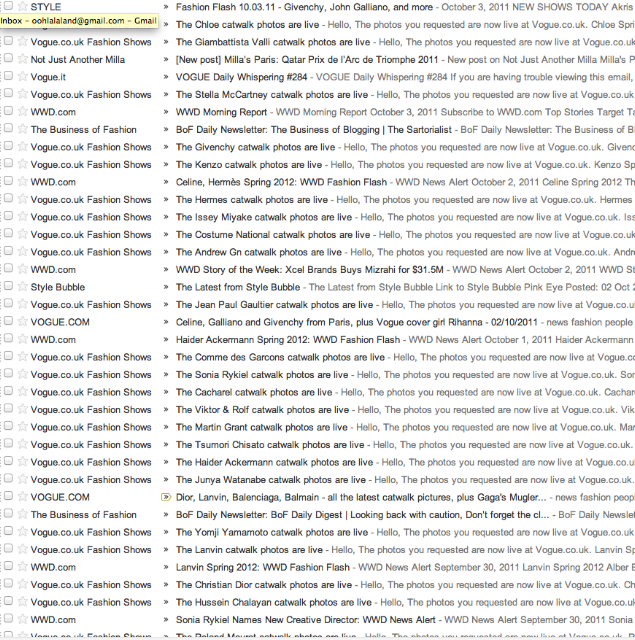Check box for Haider Ackermann Spring 2012 WWD email
This screenshot has width=635, height=640.
coord(8,338)
